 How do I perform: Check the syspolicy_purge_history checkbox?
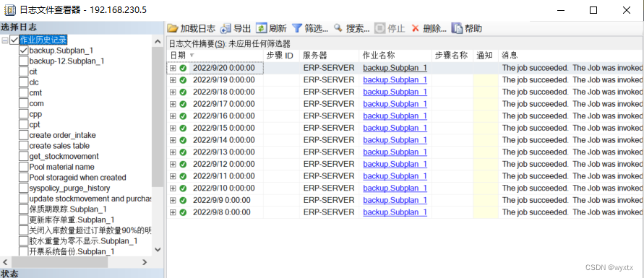pos(23,188)
